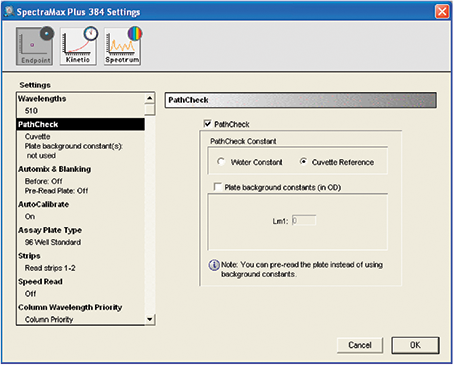
Task: Click 'not used' text under PathCheck
Action: coord(41,156)
